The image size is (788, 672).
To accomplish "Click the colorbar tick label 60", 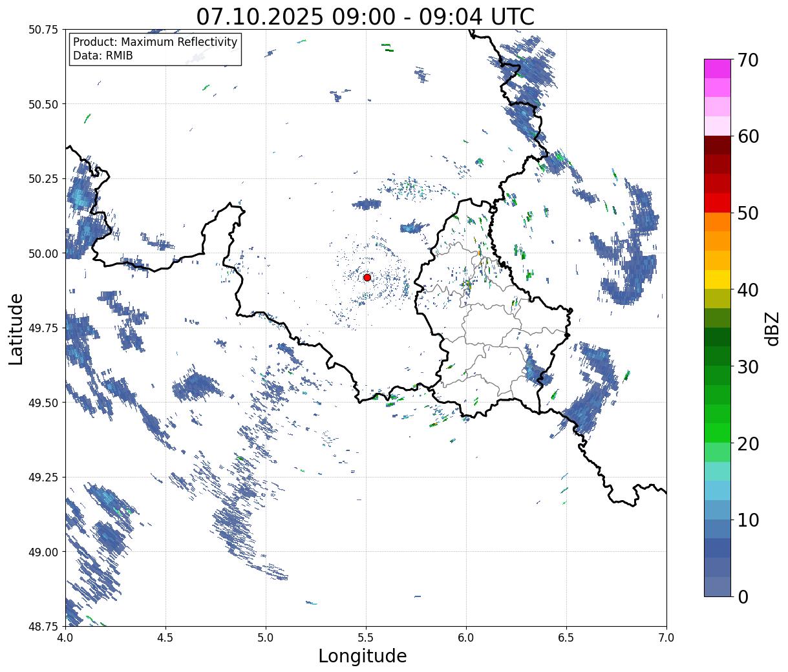I will pos(747,136).
